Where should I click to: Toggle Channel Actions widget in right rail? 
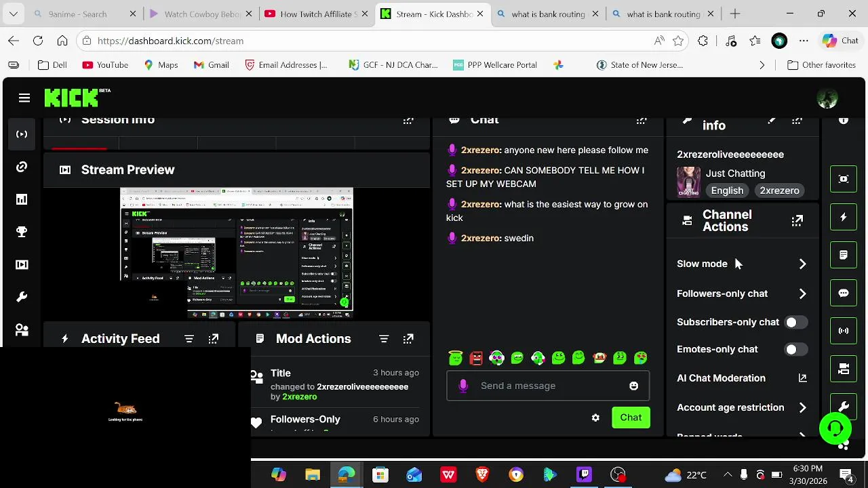click(844, 369)
